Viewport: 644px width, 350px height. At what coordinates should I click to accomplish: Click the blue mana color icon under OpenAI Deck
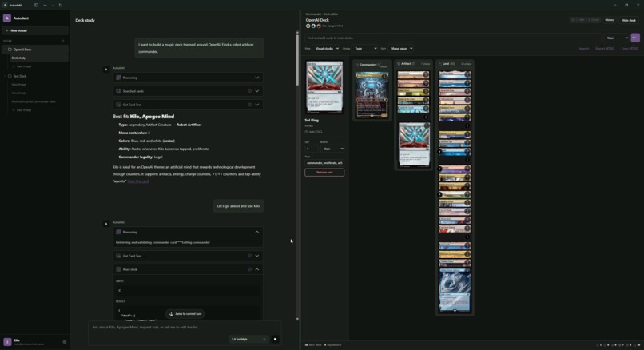point(313,26)
